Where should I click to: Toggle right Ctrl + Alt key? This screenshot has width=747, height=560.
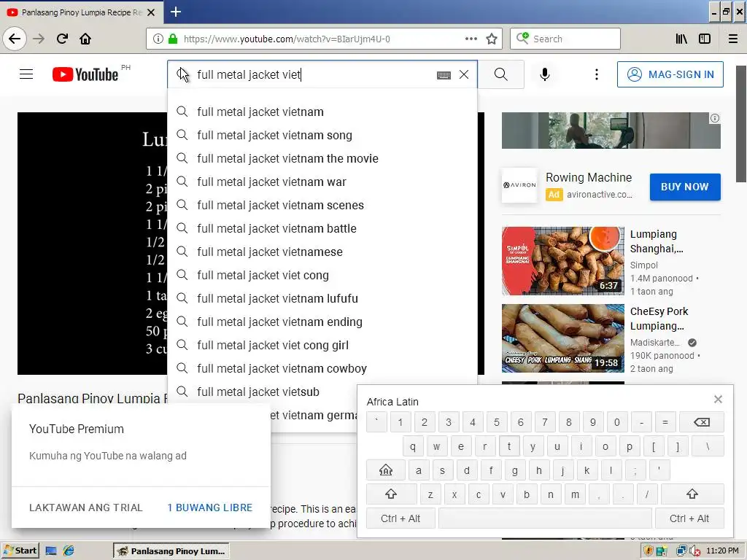tap(689, 518)
